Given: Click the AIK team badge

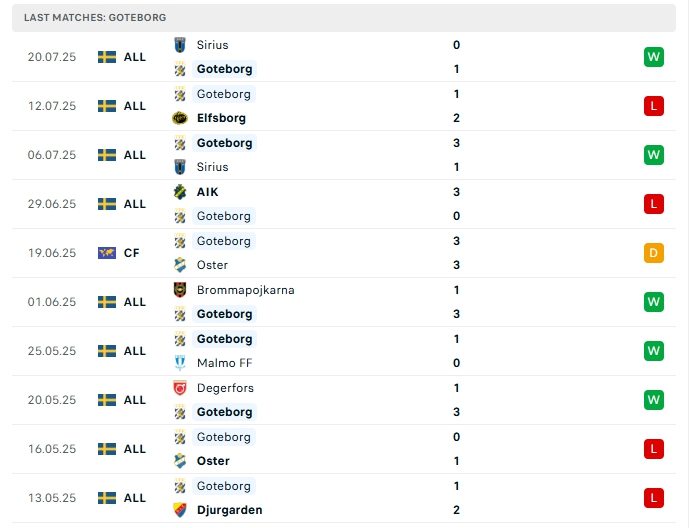Looking at the screenshot, I should pyautogui.click(x=180, y=192).
